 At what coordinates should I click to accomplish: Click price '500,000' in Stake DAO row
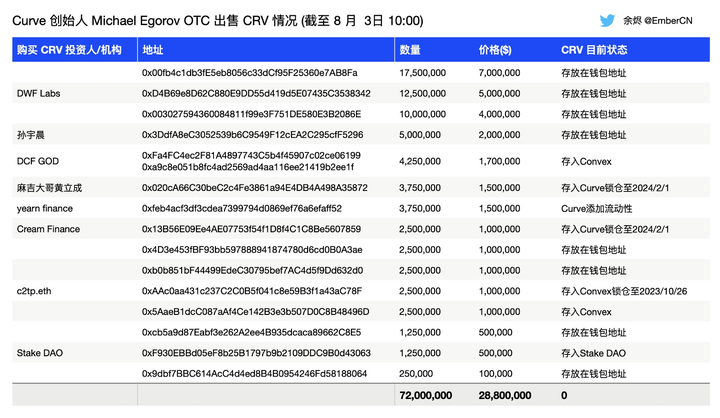coord(495,353)
